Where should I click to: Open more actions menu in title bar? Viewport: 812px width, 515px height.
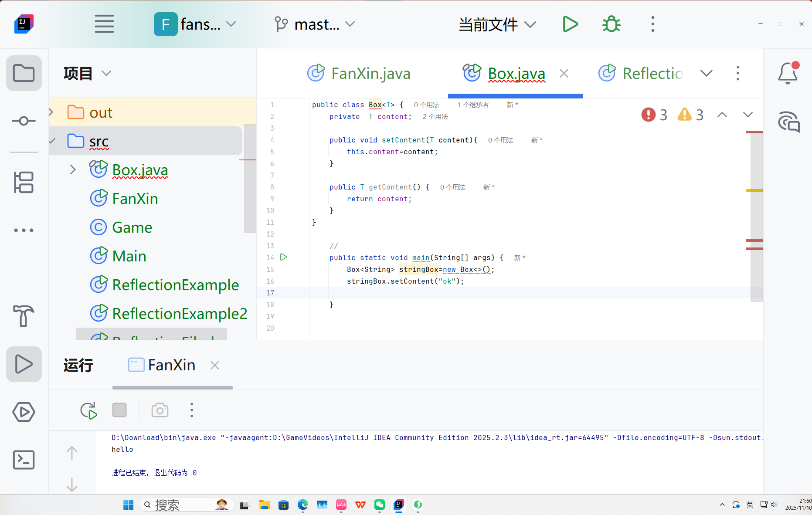pyautogui.click(x=652, y=24)
